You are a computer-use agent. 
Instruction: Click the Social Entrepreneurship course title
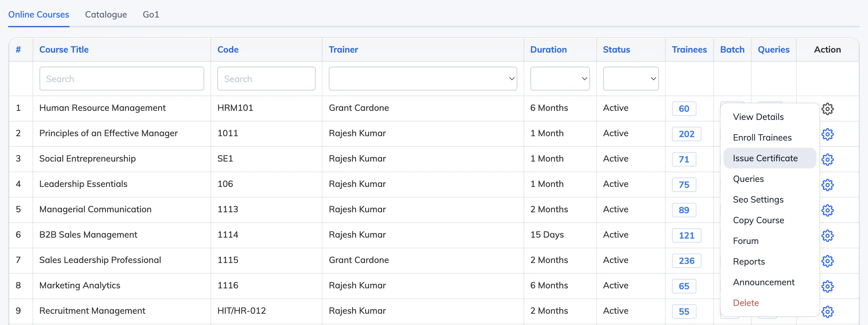tap(87, 159)
